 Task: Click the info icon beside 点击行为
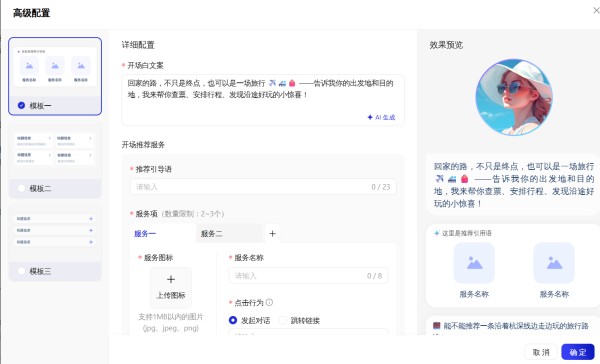[x=269, y=302]
